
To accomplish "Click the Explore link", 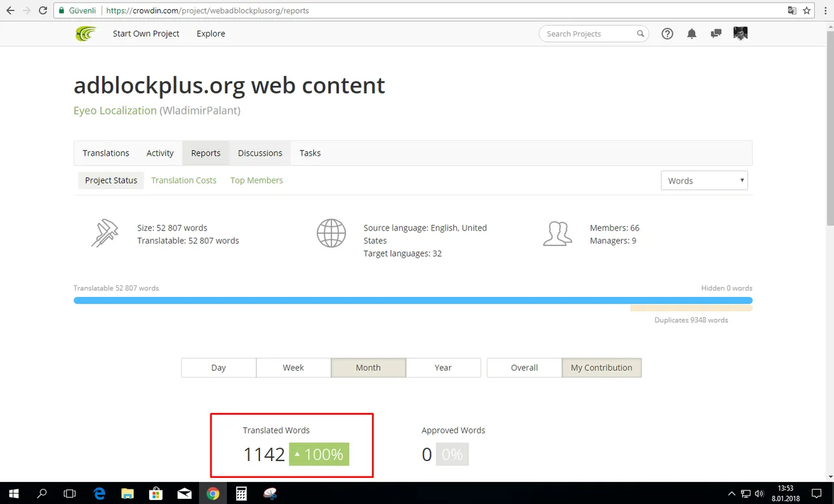I will (211, 33).
